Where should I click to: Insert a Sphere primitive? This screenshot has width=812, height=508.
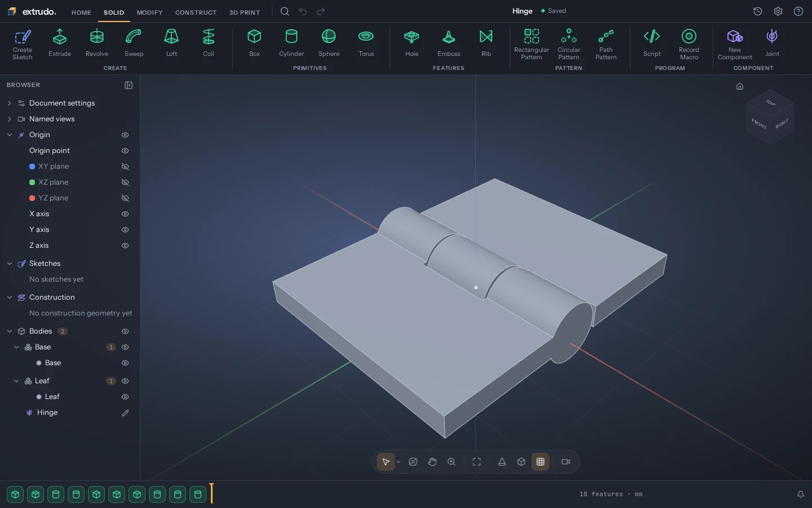point(329,45)
